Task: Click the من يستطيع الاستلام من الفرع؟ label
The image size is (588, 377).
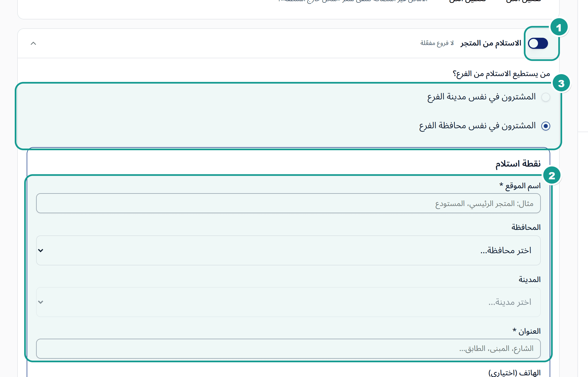Action: coord(501,74)
